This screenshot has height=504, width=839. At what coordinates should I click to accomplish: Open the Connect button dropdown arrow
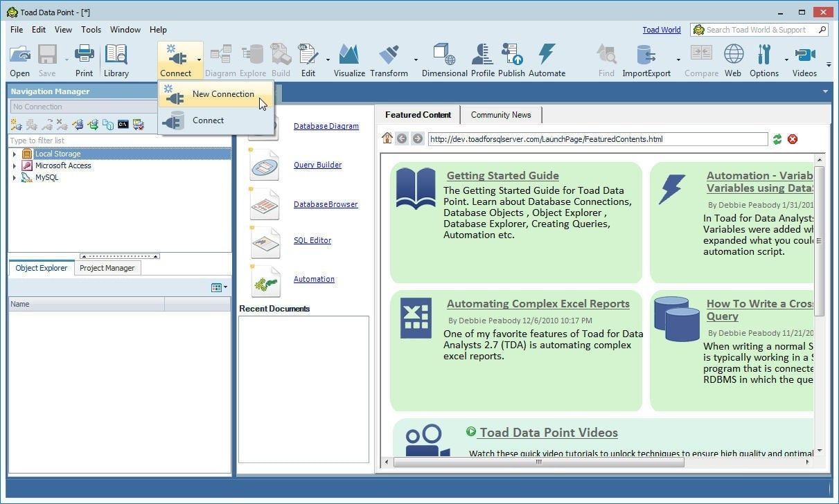(199, 60)
